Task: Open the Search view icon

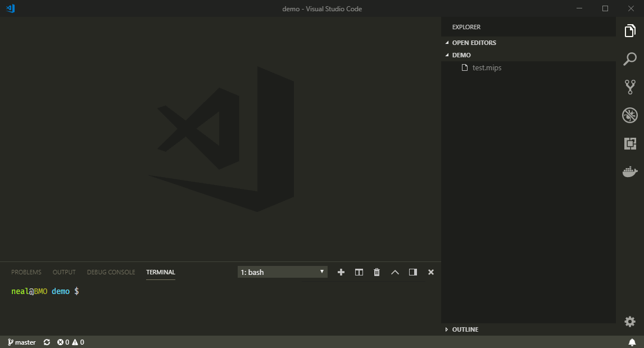Action: 629,59
